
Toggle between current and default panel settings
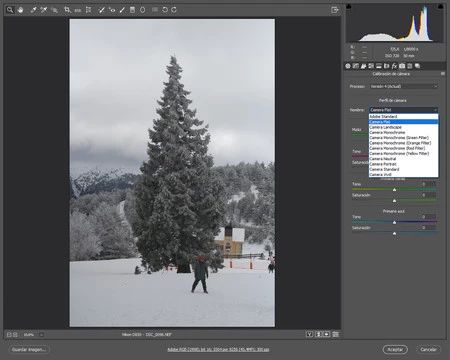pos(335,334)
